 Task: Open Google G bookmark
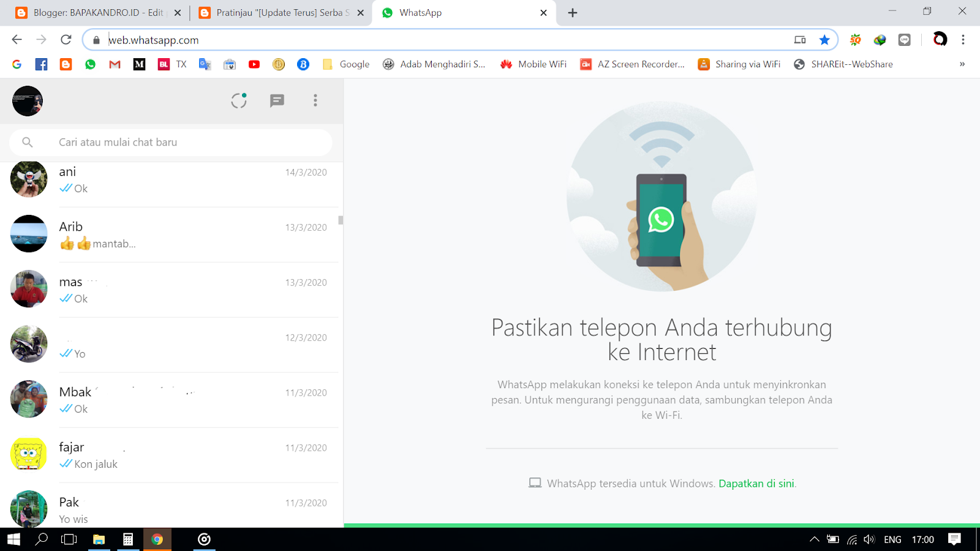[17, 64]
